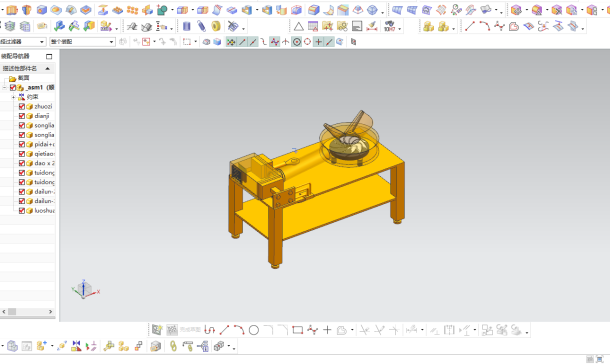This screenshot has width=610, height=364.
Task: Select the triangle icon in the second toolbar row
Action: click(x=298, y=26)
